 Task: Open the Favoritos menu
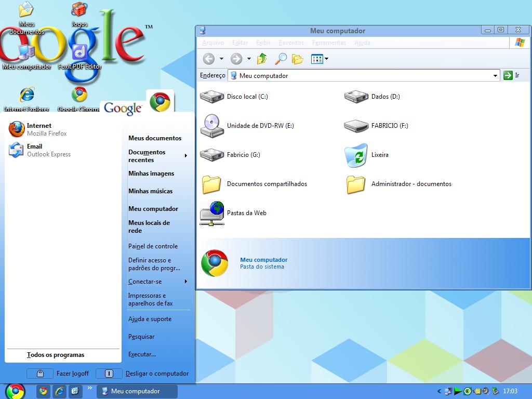coord(291,43)
